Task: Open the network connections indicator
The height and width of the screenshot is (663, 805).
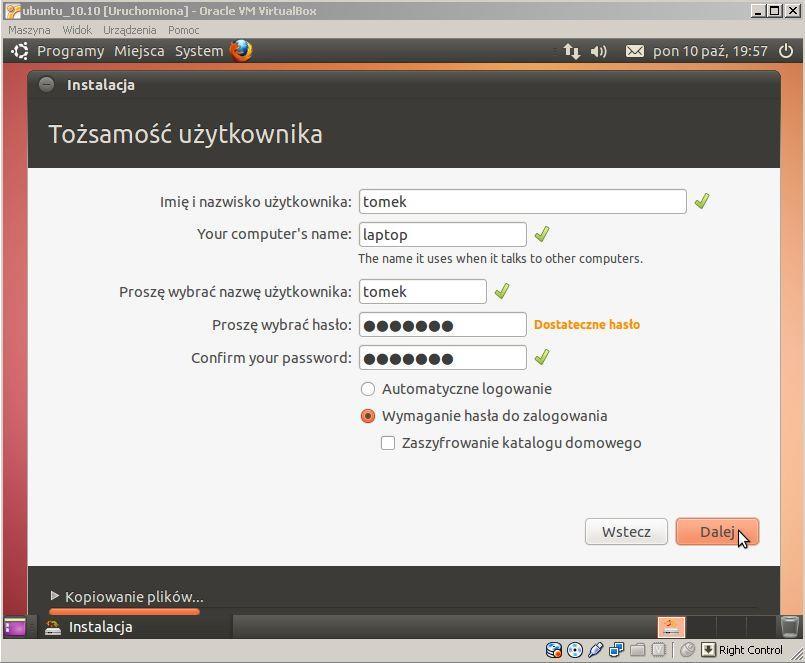Action: [x=571, y=51]
